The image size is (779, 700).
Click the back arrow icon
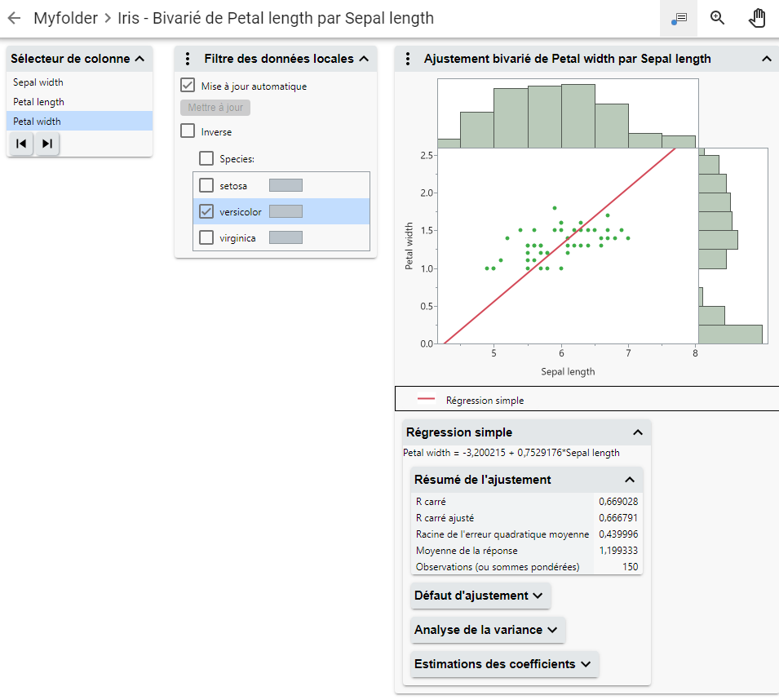click(x=14, y=18)
